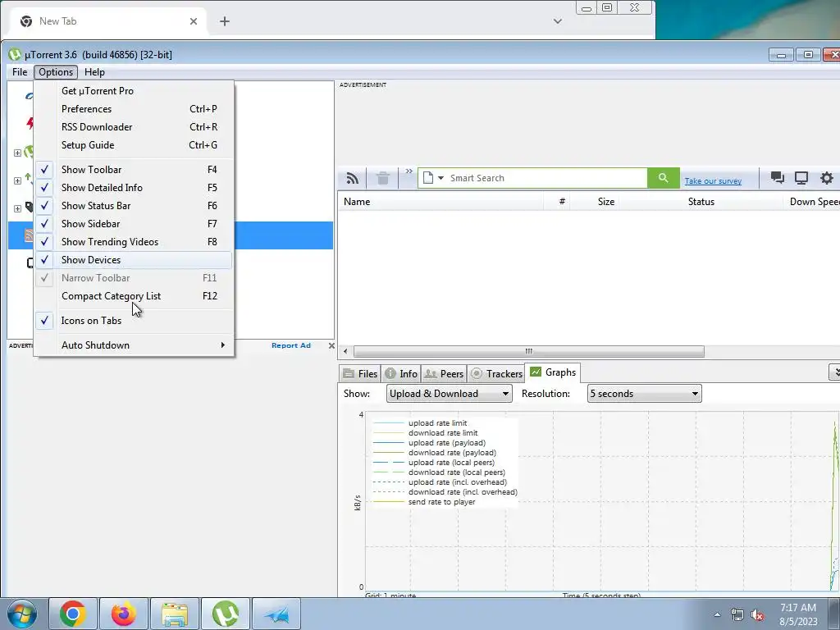Launch Setup Guide menu entry
Screen dimensions: 840x630
coord(134,145)
